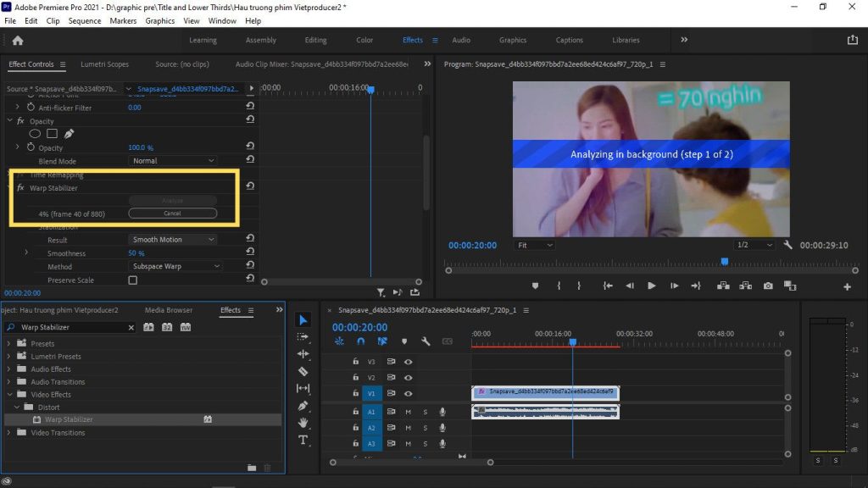The width and height of the screenshot is (868, 488).
Task: Select the Track Select Forward tool
Action: [303, 336]
